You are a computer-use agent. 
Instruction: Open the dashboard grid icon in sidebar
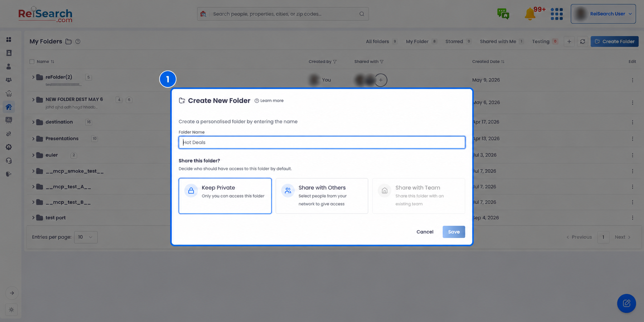tap(9, 40)
